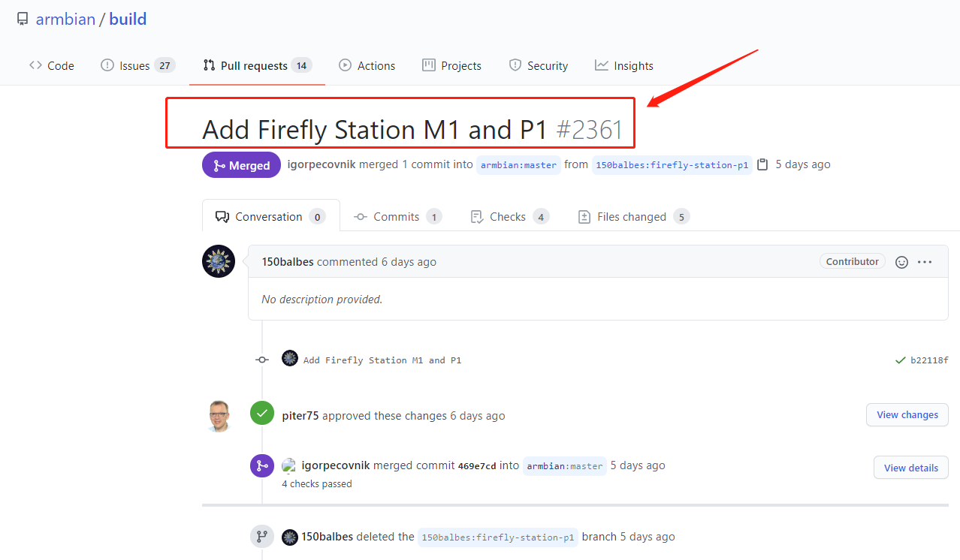Viewport: 960px width, 560px height.
Task: Click the commit node icon in the timeline
Action: pos(262,360)
